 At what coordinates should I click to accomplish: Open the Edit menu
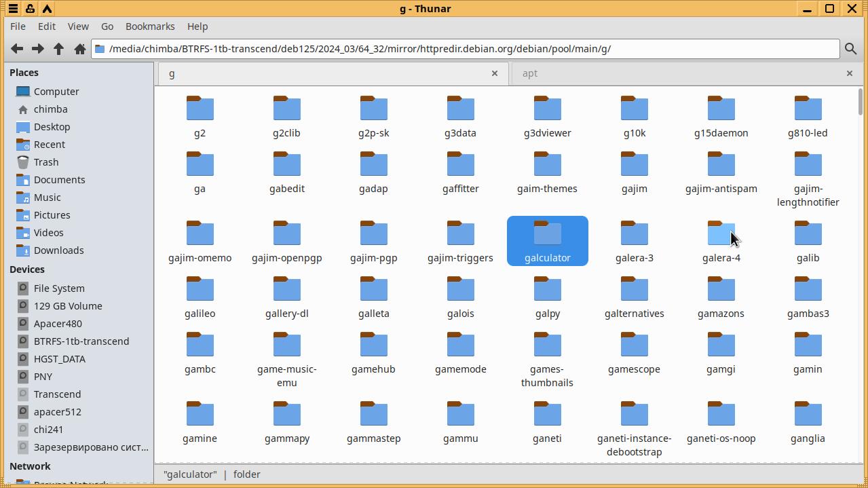click(47, 26)
